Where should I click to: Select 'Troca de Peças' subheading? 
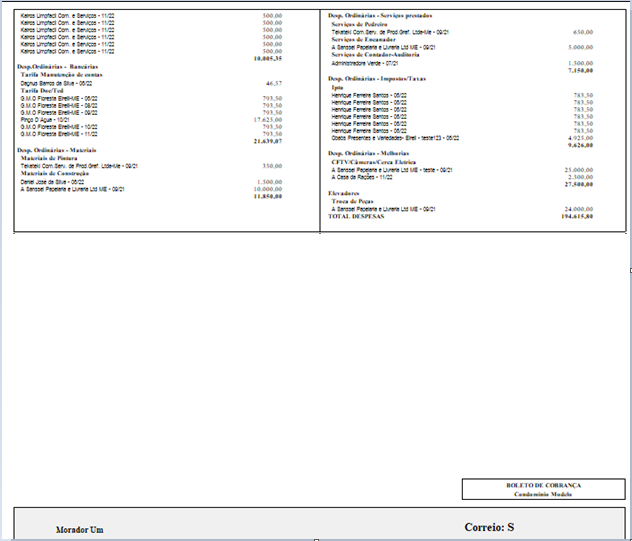point(352,201)
